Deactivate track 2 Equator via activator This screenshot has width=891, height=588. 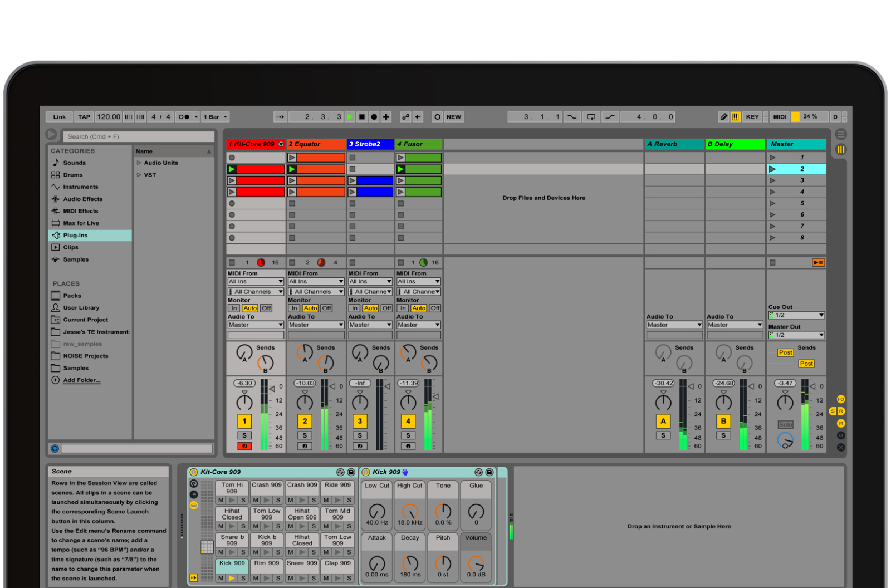305,422
